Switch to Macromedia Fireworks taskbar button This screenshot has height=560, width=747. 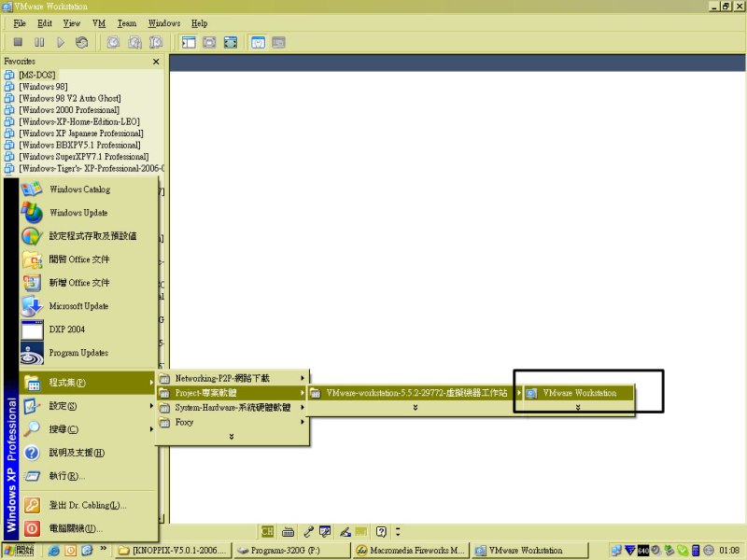411,550
